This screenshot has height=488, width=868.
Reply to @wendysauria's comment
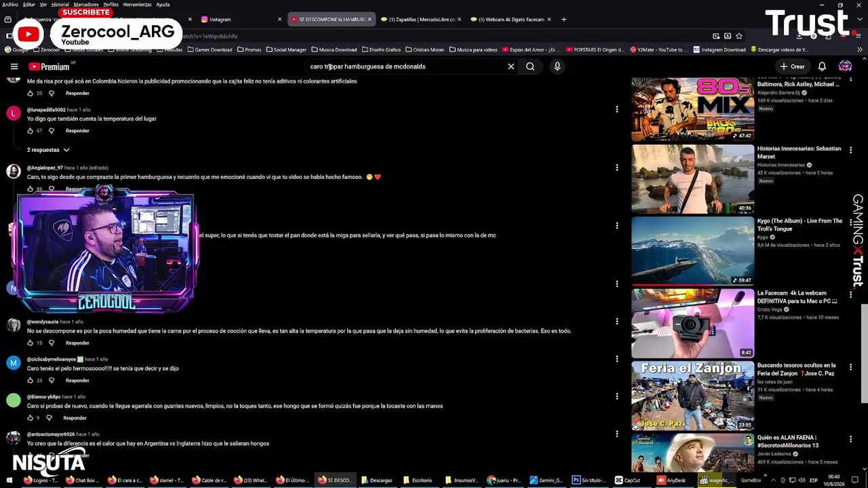click(77, 343)
